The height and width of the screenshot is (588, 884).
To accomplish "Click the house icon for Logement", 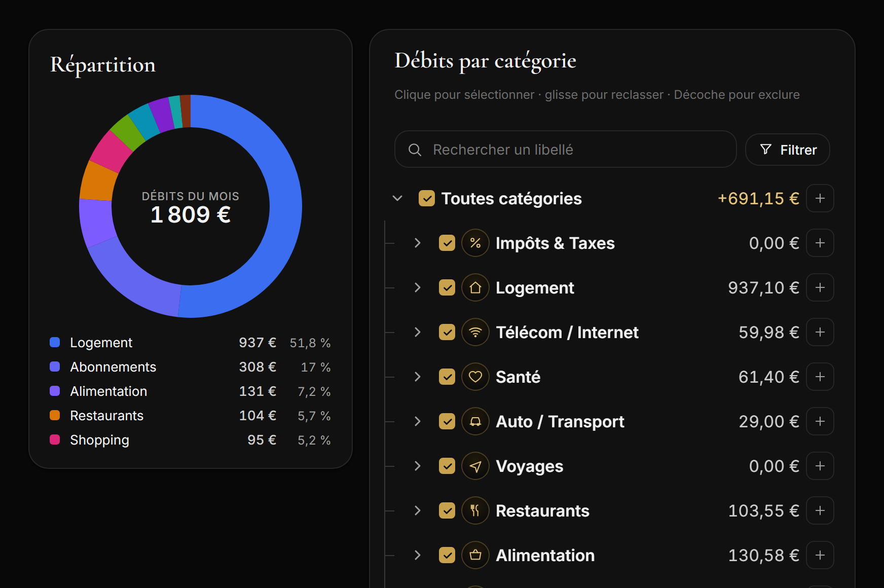I will coord(475,287).
